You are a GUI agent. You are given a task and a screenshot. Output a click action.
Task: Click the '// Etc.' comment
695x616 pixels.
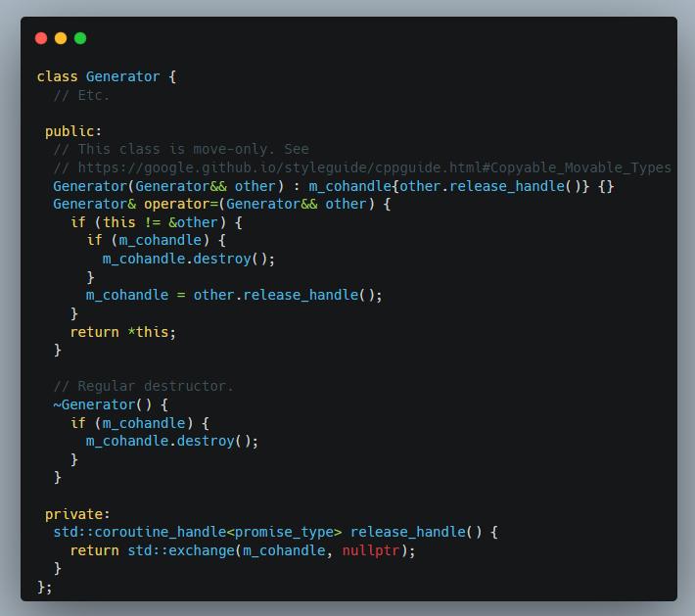(x=81, y=95)
